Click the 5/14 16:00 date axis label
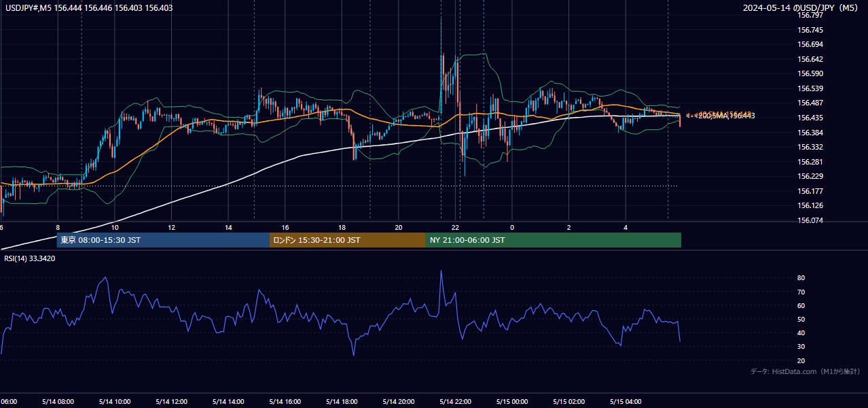The width and height of the screenshot is (868, 408). 285,401
